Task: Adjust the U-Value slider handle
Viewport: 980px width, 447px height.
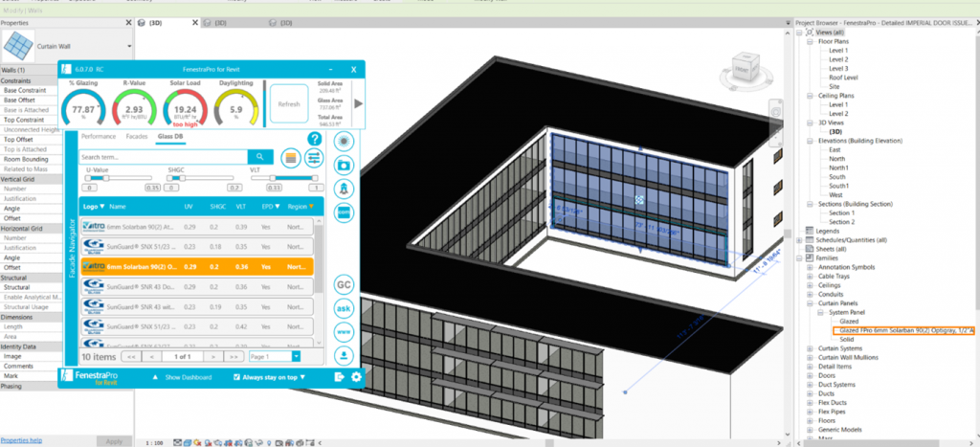Action: click(x=106, y=178)
